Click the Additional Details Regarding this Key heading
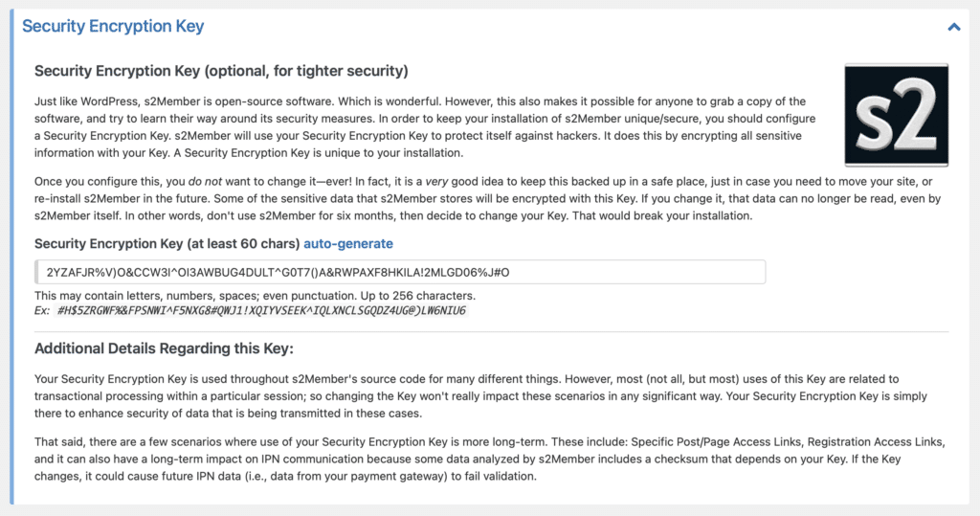The width and height of the screenshot is (980, 516). point(164,349)
